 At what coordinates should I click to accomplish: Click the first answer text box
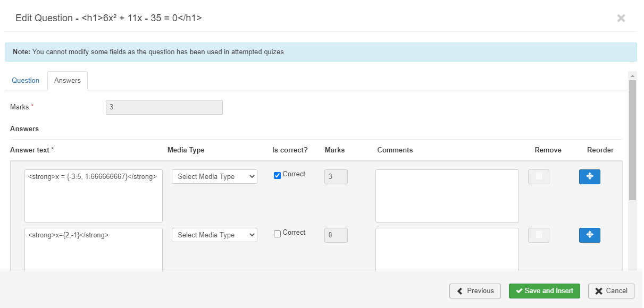[x=94, y=195]
